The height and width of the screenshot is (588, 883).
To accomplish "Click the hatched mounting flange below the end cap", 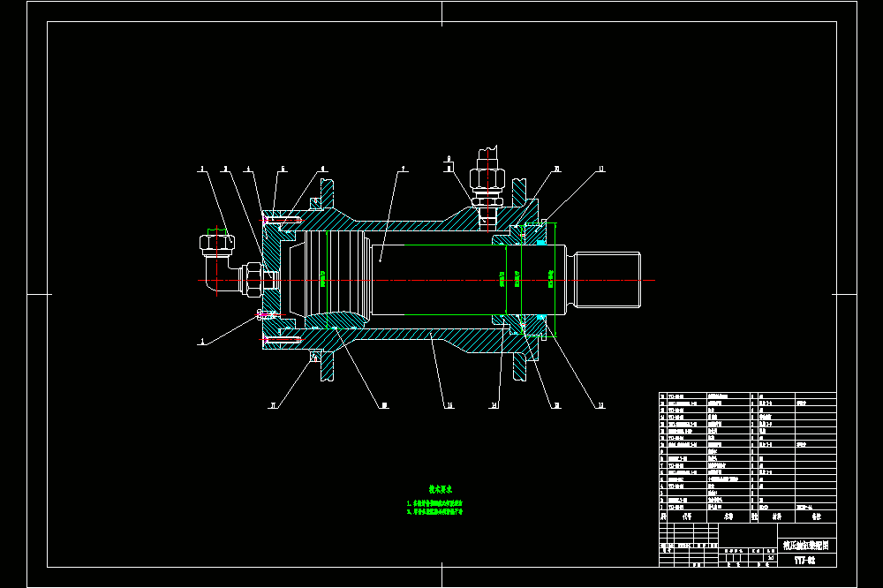I will (x=328, y=366).
